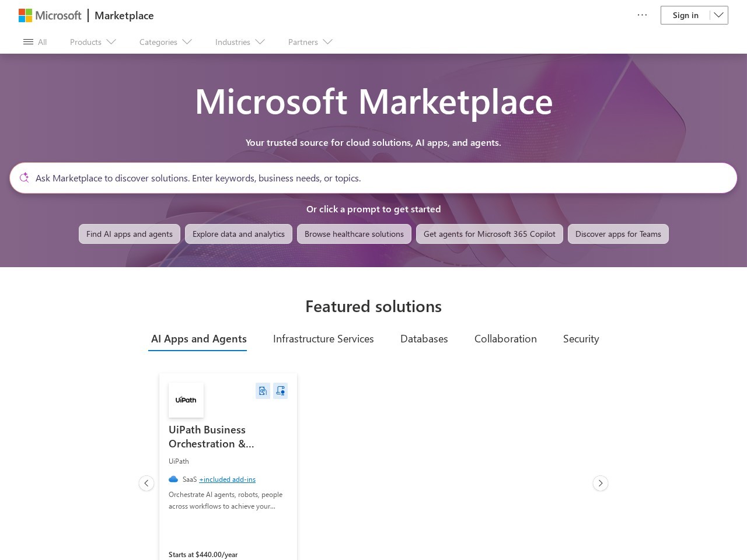Click the 'Or click a prompt to get started' text
Screen dimensions: 747x560
point(373,209)
